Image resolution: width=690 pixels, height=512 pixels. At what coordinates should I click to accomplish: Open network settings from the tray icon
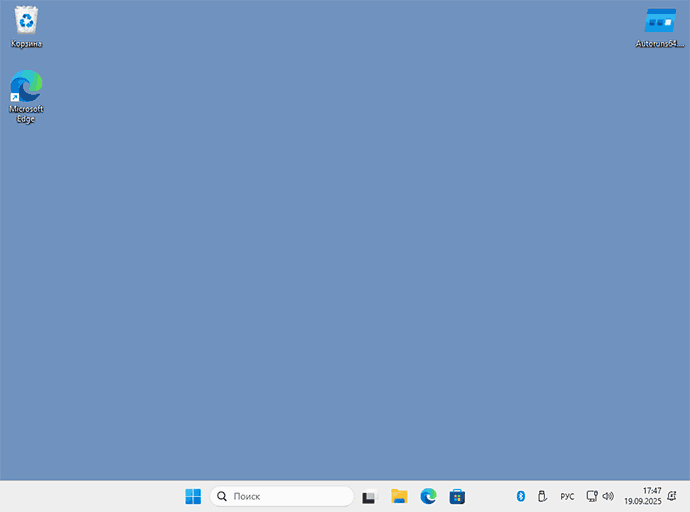click(x=591, y=496)
